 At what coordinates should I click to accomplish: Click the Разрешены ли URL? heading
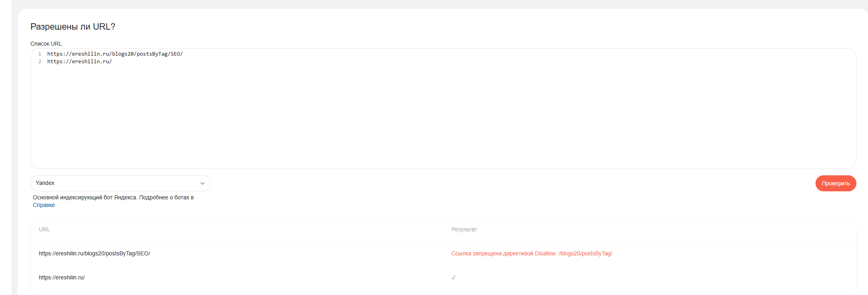point(73,27)
